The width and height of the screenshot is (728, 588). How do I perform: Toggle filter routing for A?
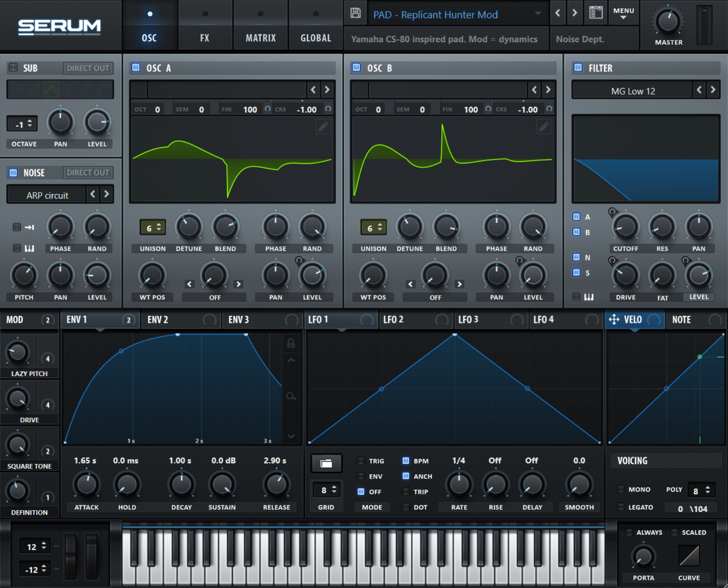(576, 217)
